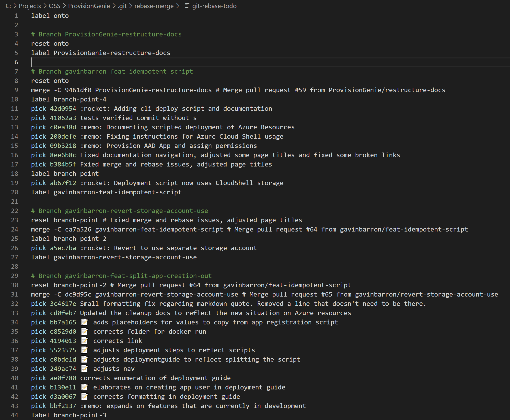The height and width of the screenshot is (420, 510).
Task: Click memo emoji before 'adjusts deployment steps'
Action: [x=84, y=350]
